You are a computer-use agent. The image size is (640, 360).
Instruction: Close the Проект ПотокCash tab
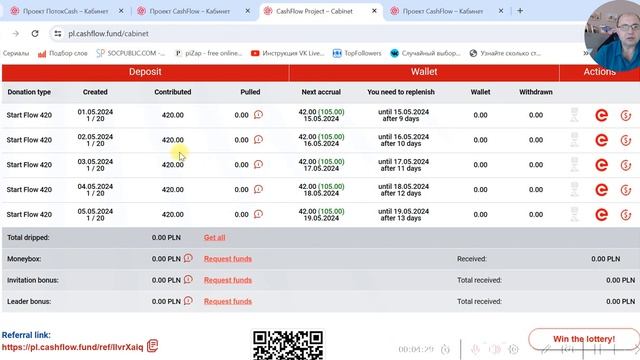[121, 11]
